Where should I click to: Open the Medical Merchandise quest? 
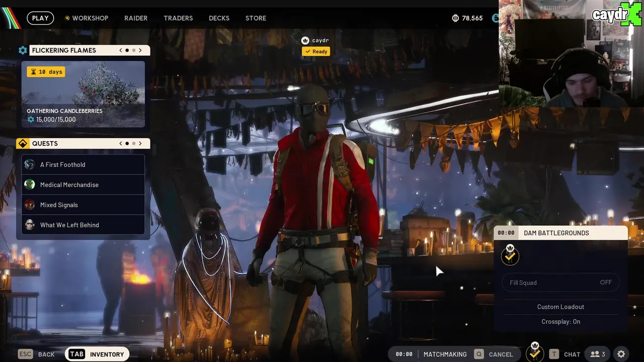83,185
